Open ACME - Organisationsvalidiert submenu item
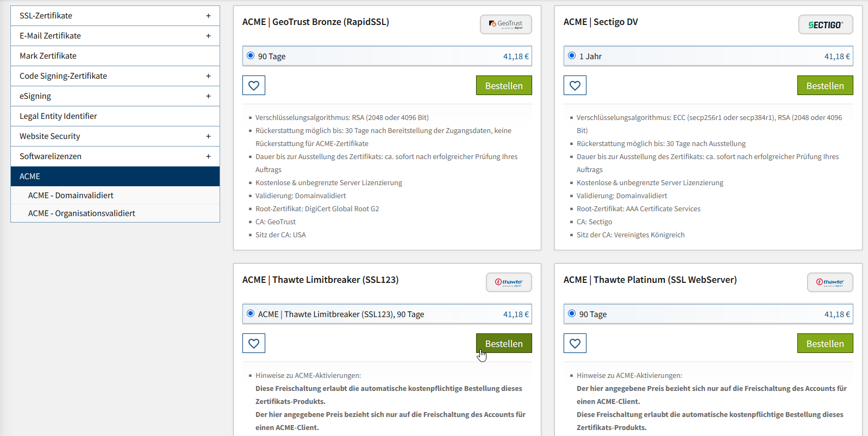This screenshot has width=868, height=436. (82, 213)
